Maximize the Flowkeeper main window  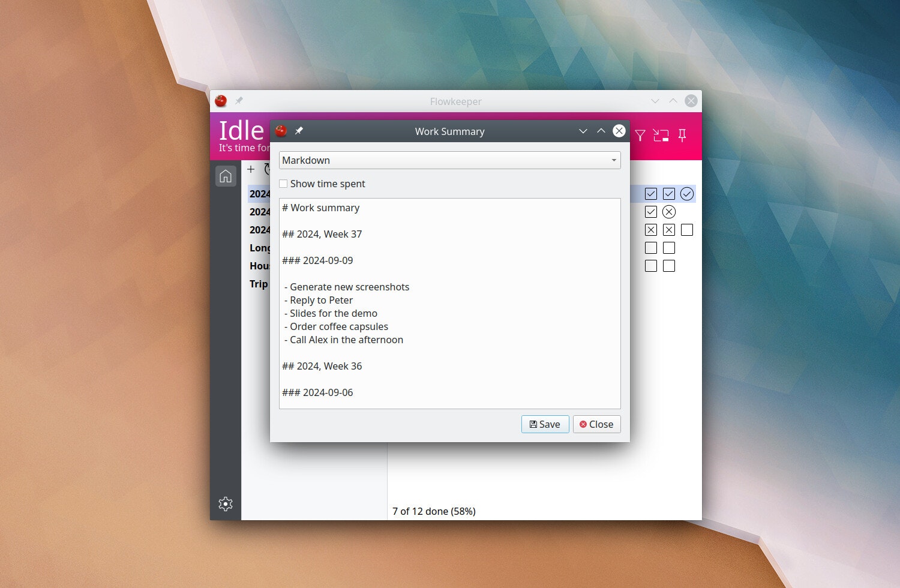[673, 101]
